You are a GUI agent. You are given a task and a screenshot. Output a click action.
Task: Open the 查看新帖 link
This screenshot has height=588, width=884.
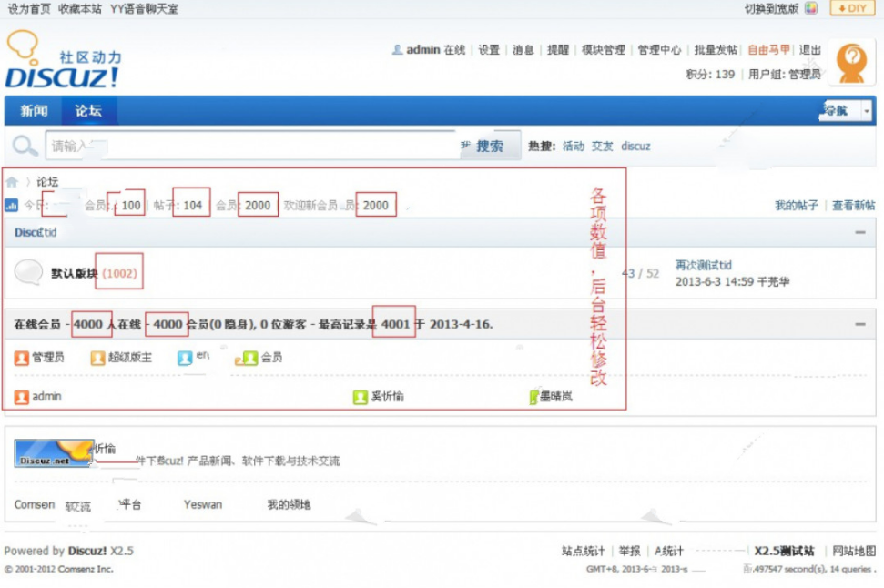[853, 206]
